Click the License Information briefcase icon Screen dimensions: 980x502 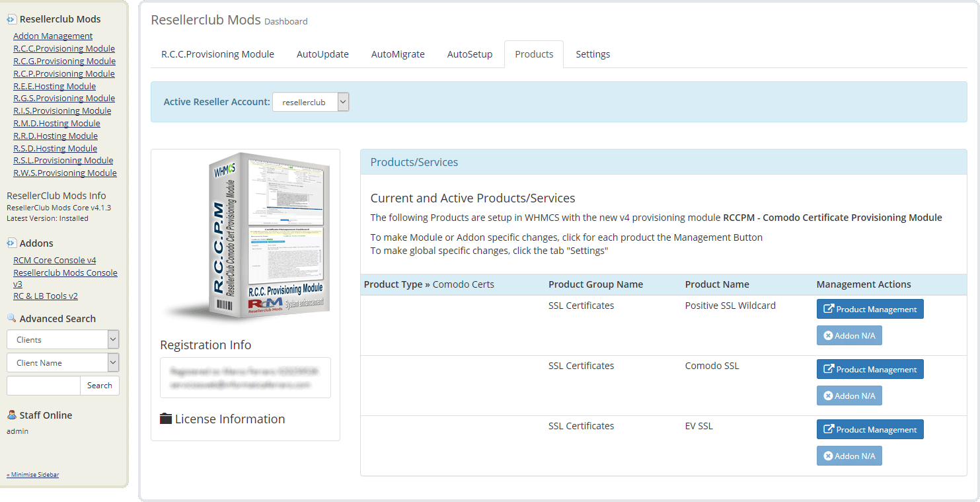point(166,419)
